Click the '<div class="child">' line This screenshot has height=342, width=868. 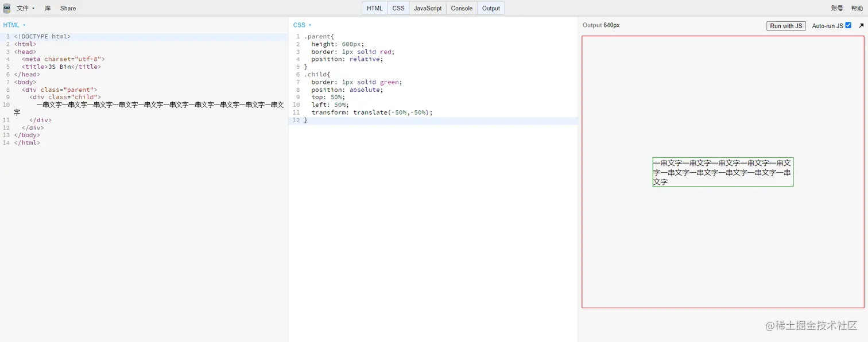(65, 97)
